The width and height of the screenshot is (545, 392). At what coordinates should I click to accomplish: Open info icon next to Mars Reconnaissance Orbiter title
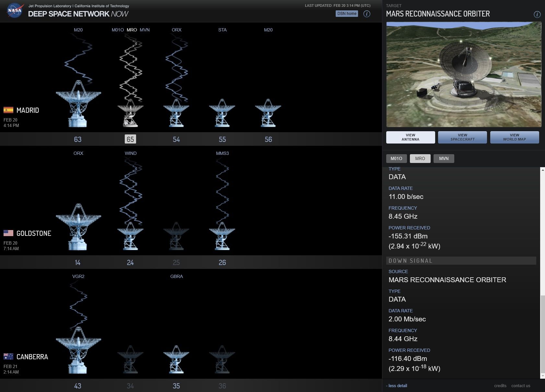click(537, 14)
